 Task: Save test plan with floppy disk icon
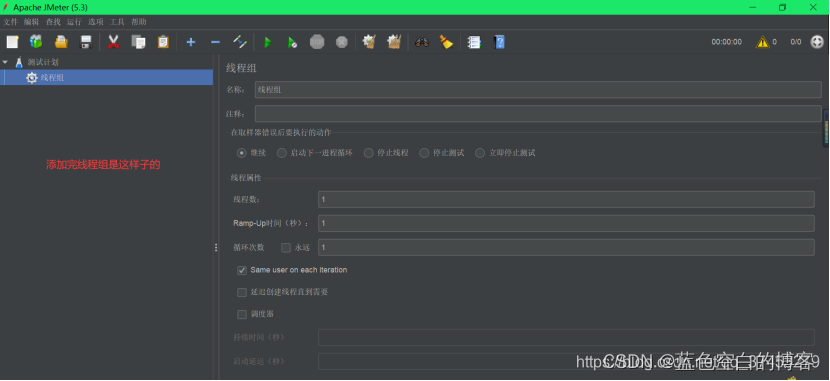(x=86, y=42)
